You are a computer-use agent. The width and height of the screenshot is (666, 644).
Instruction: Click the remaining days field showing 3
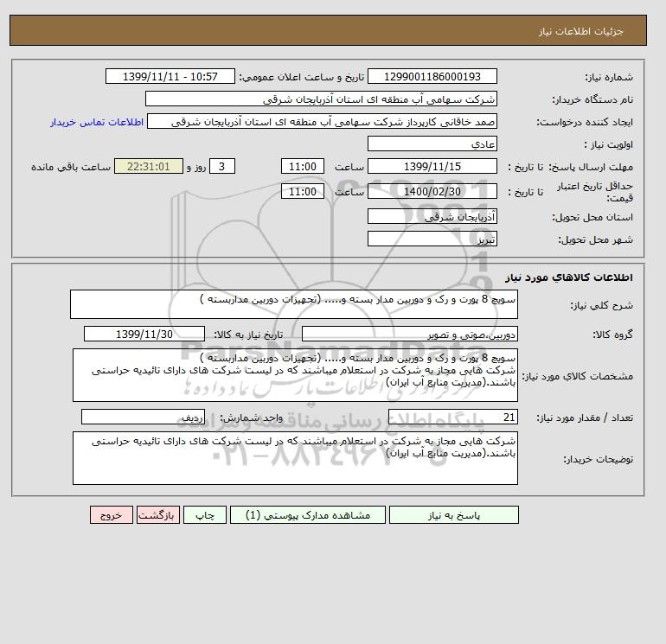(x=222, y=167)
